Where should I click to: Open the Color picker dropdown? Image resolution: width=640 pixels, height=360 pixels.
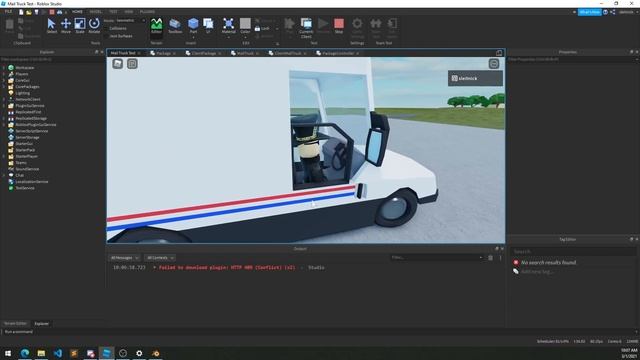pyautogui.click(x=245, y=37)
